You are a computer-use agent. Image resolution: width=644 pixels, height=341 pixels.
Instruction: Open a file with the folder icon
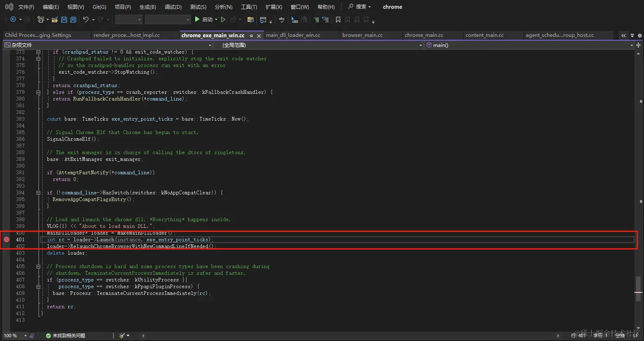tap(55, 20)
